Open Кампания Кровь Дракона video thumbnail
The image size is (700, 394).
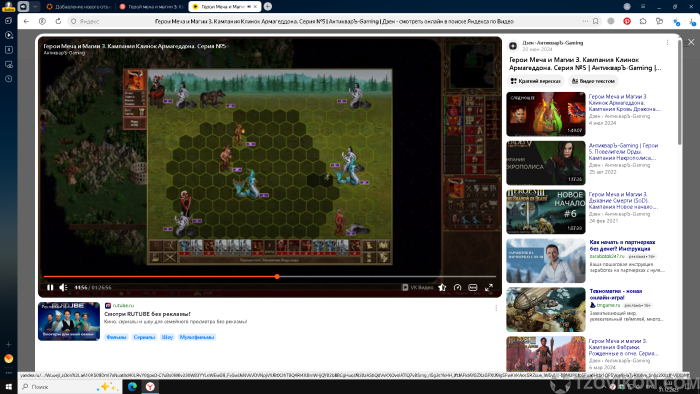click(546, 114)
